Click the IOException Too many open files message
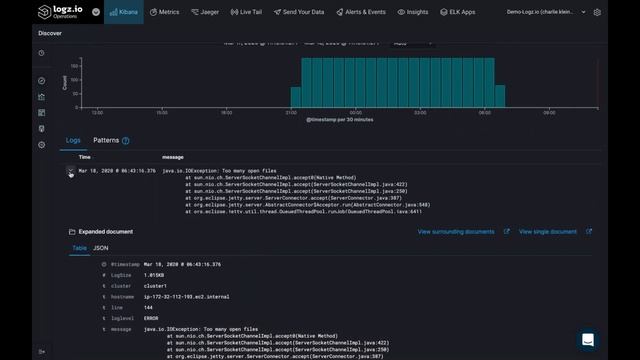This screenshot has height=360, width=640. (x=219, y=171)
